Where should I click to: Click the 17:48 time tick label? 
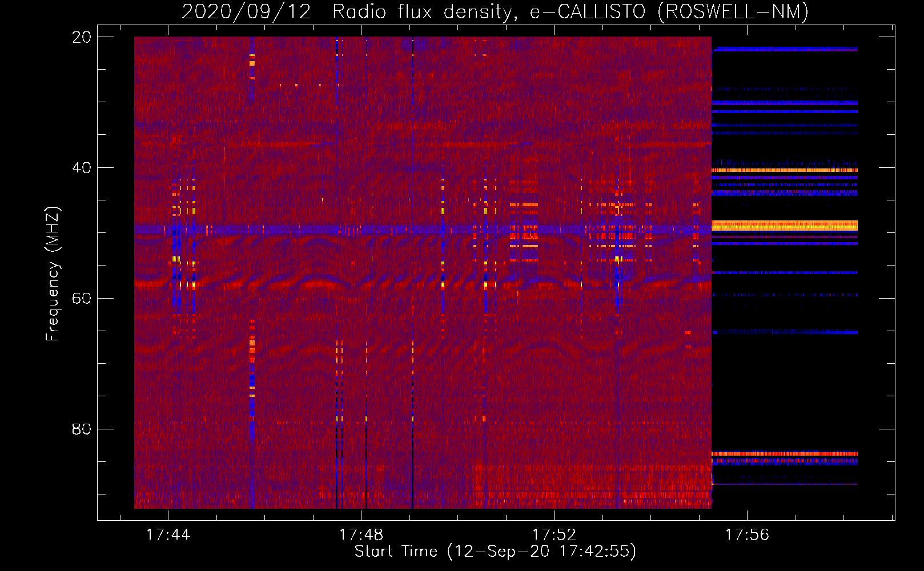click(361, 535)
